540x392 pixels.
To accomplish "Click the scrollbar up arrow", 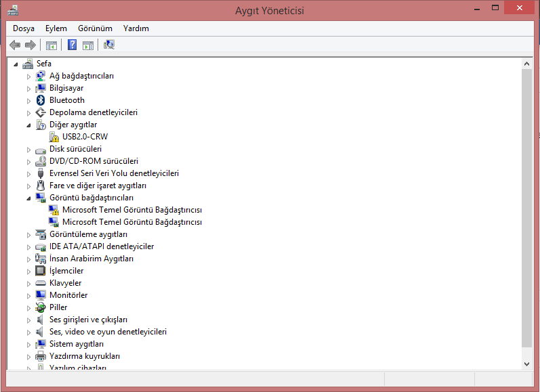I will click(526, 64).
